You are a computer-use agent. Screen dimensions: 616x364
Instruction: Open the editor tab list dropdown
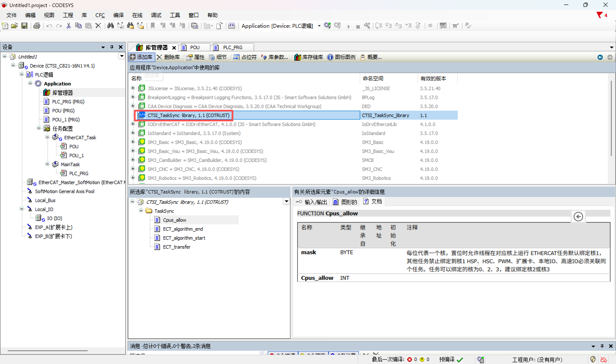tap(611, 47)
